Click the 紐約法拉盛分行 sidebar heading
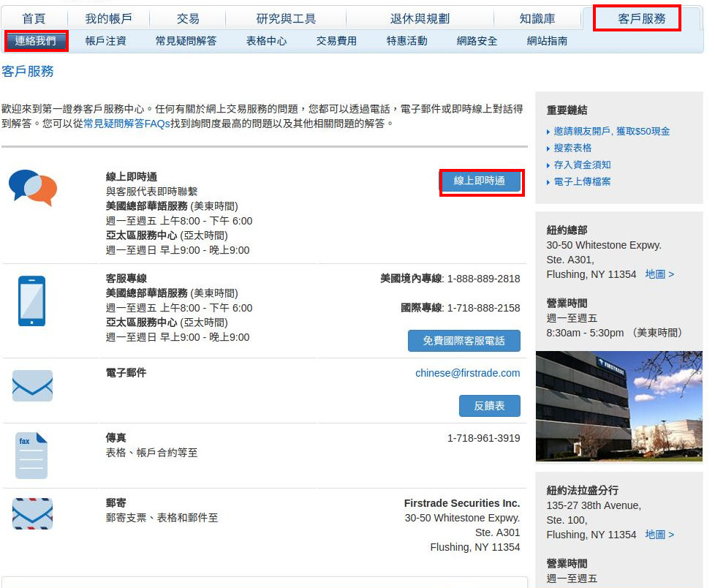The width and height of the screenshot is (715, 588). pyautogui.click(x=582, y=491)
